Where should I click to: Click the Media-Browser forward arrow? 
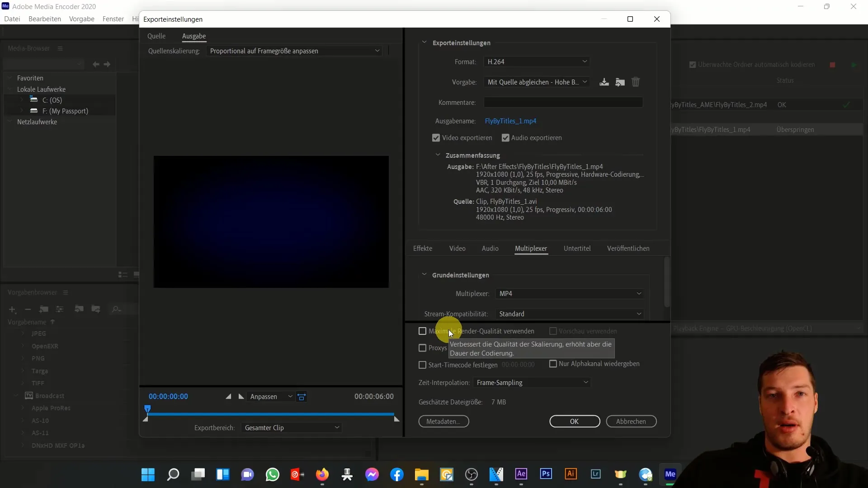pyautogui.click(x=107, y=64)
